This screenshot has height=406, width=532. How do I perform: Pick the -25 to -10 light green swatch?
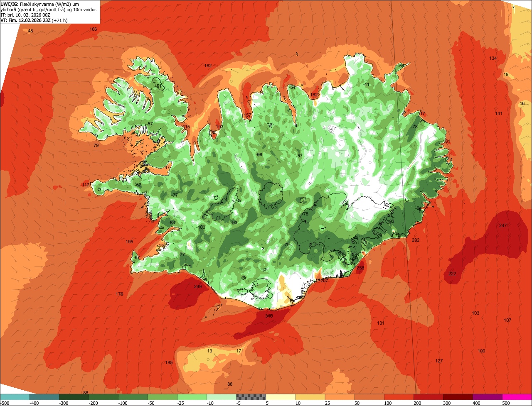[192, 397]
